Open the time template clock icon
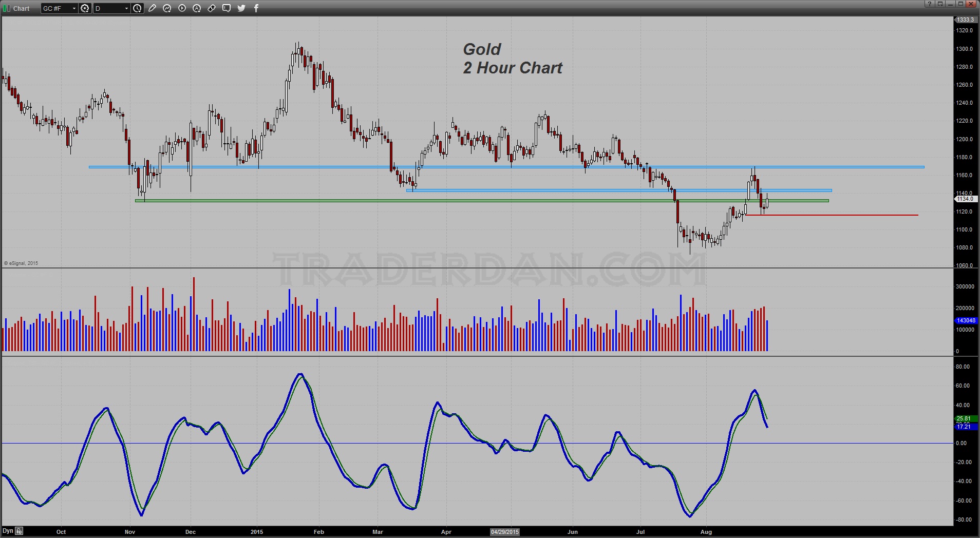Screen dimensions: 980x538 tap(137, 8)
